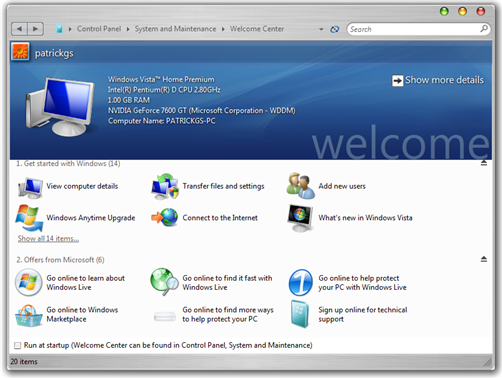Image resolution: width=502 pixels, height=378 pixels.
Task: Collapse the Offers from Microsoft section
Action: pos(484,259)
